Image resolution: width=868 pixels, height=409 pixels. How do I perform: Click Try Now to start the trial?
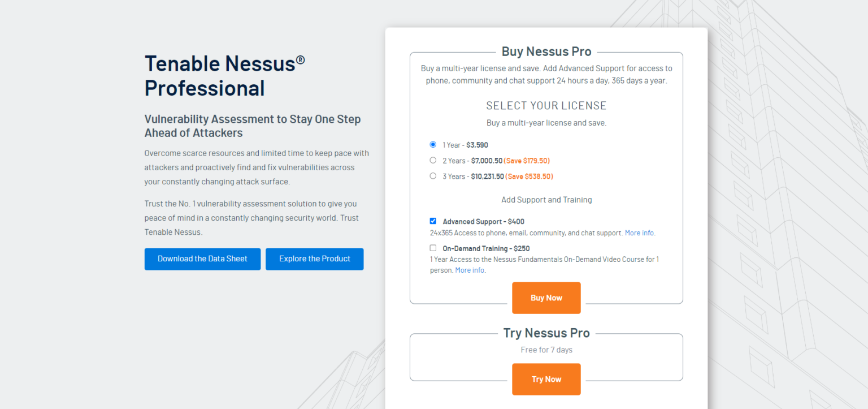coord(546,379)
